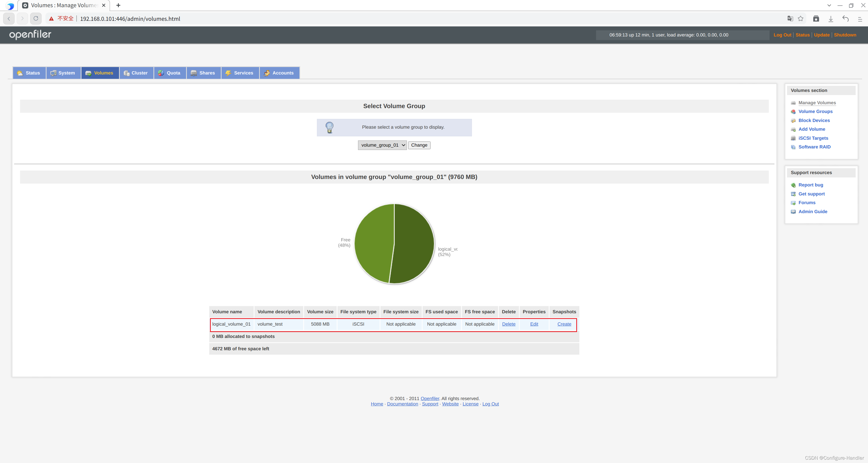Viewport: 868px width, 463px height.
Task: Click the Report bug beetle icon
Action: coord(793,185)
